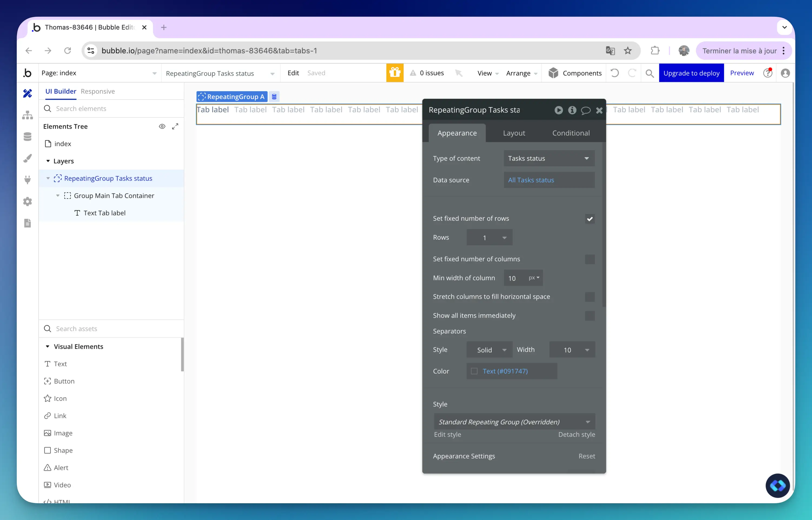Click the browser translate icon in the address bar
This screenshot has width=812, height=520.
tap(611, 51)
